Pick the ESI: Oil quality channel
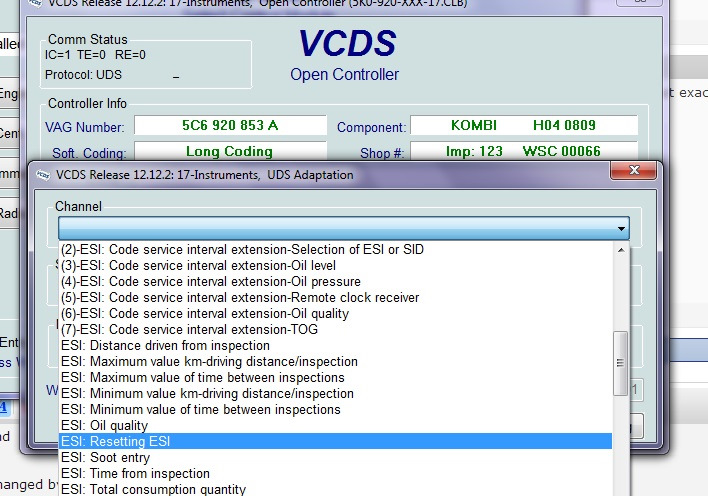 [335, 426]
